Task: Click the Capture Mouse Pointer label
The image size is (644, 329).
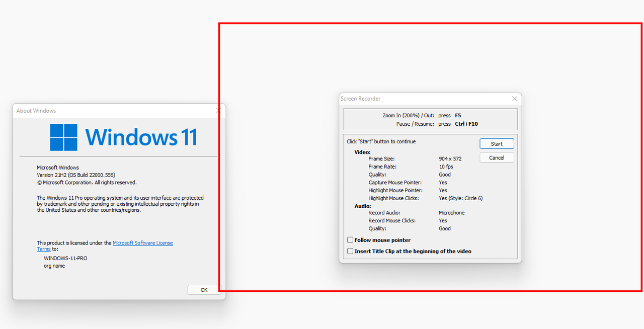Action: tap(395, 183)
